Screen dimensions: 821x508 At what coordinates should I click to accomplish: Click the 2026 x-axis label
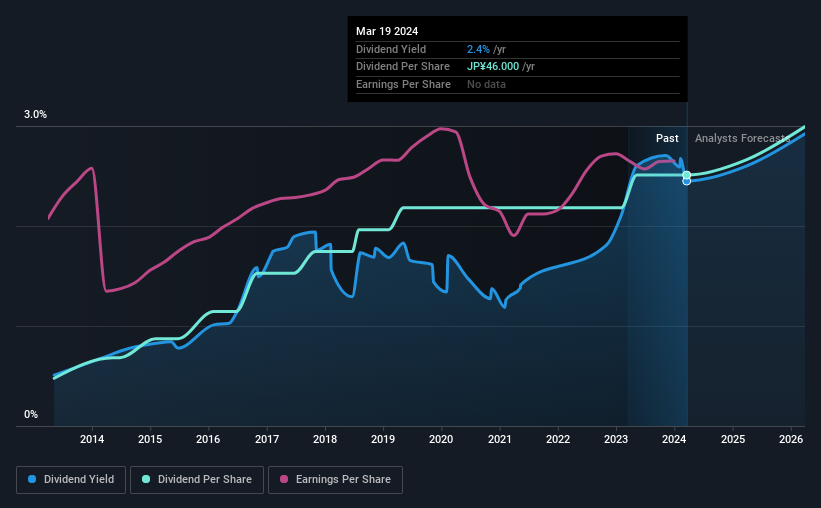tap(791, 439)
